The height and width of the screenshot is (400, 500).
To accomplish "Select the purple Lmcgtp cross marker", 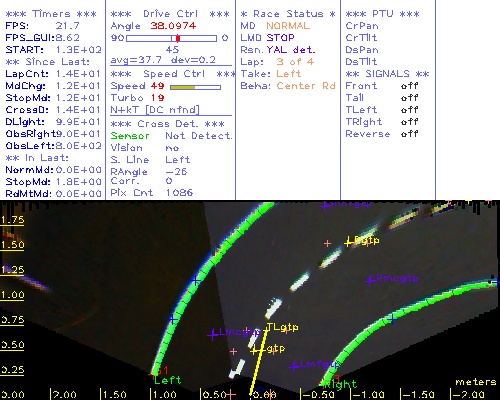I will (213, 334).
